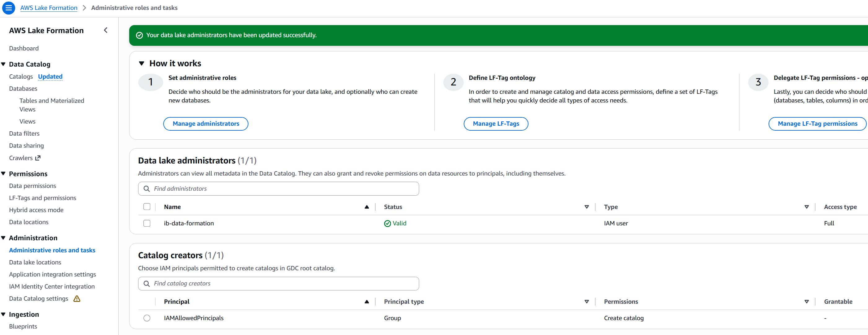The image size is (868, 335).
Task: Open the Permissions column sort dropdown
Action: click(x=807, y=302)
